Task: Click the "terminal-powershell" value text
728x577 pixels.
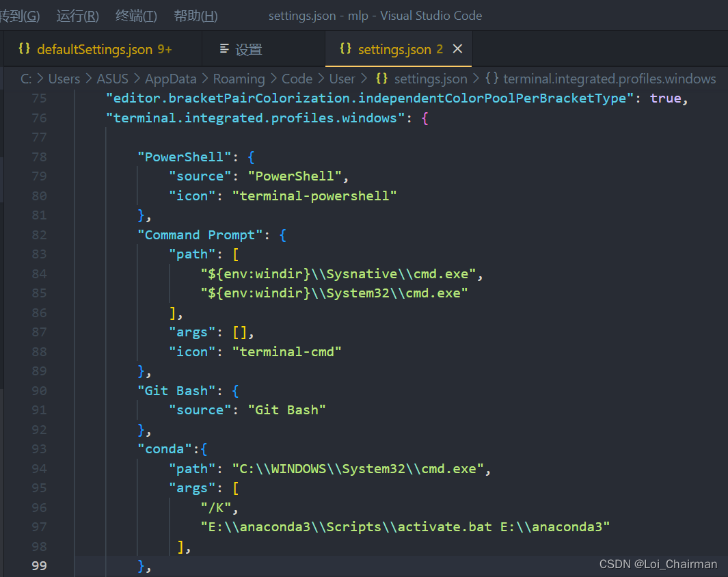Action: (314, 196)
